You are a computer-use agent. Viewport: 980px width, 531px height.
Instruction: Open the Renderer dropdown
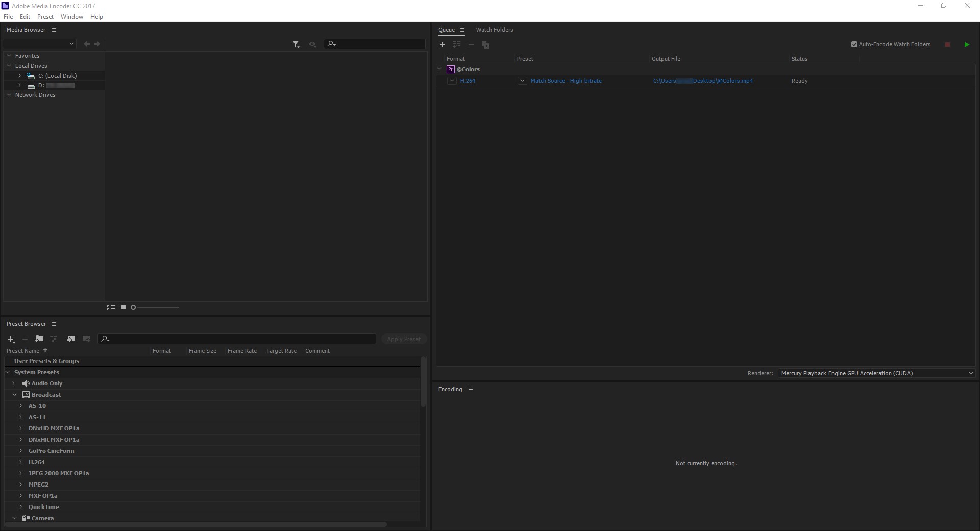click(971, 373)
